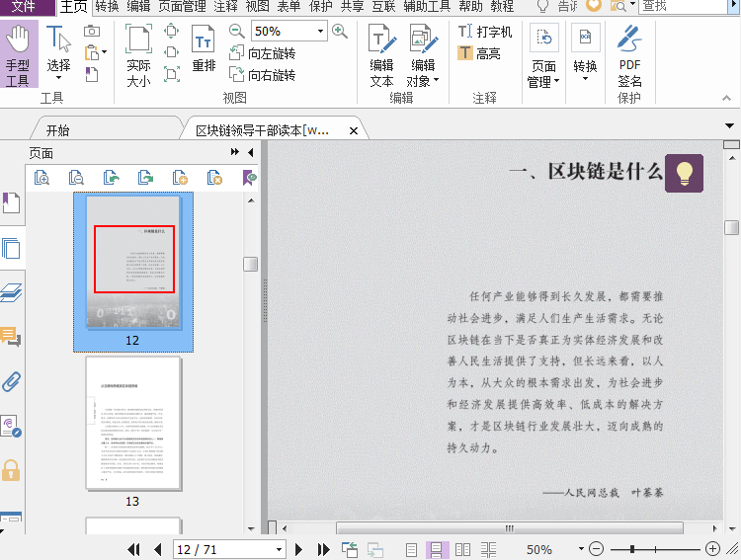Activate the Hand tool
Viewport: 741px width, 560px height.
(19, 55)
